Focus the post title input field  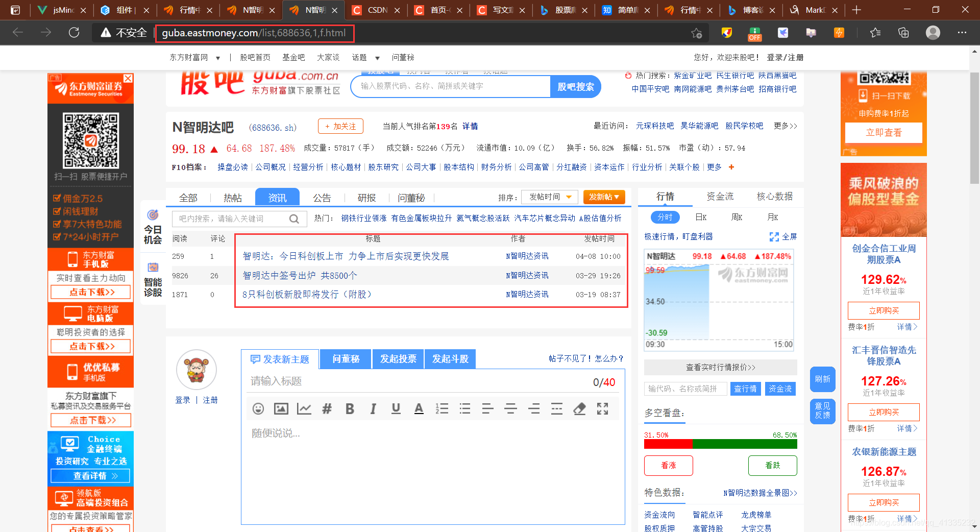tap(419, 382)
